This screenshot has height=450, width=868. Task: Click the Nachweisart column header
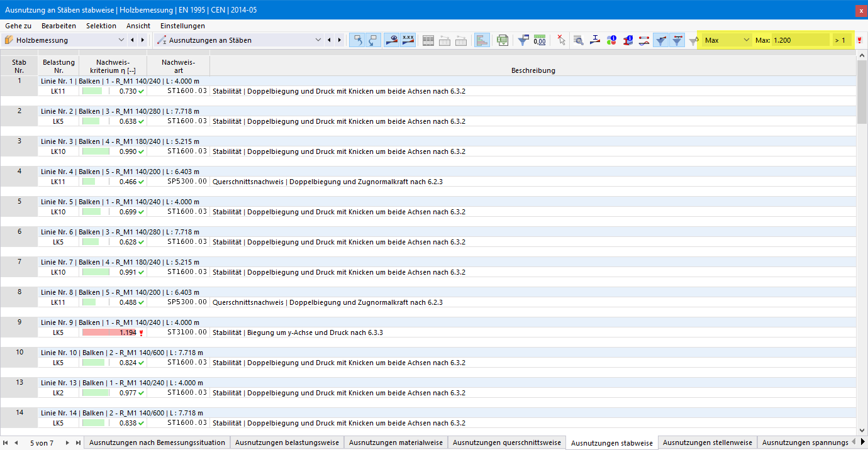click(178, 66)
